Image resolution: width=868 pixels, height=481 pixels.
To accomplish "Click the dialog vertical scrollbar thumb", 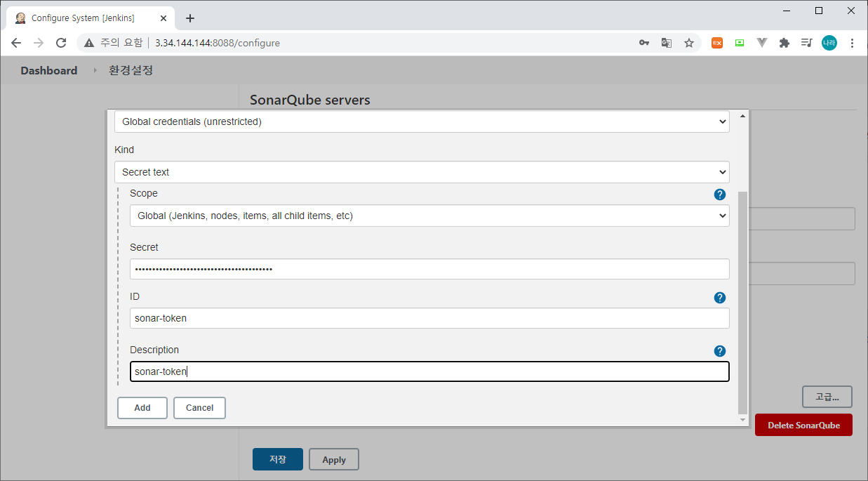I will pos(743,302).
